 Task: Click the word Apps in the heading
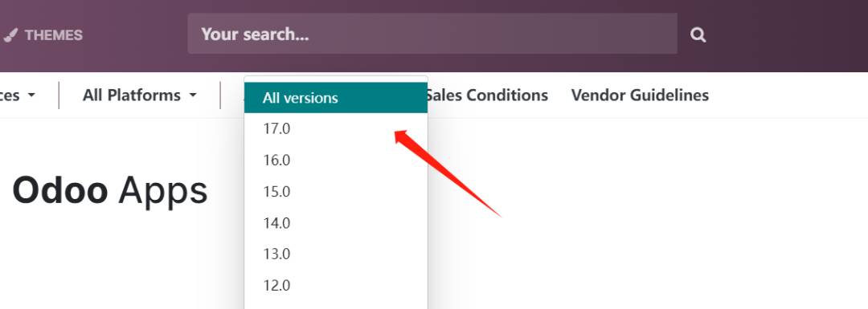pyautogui.click(x=162, y=192)
